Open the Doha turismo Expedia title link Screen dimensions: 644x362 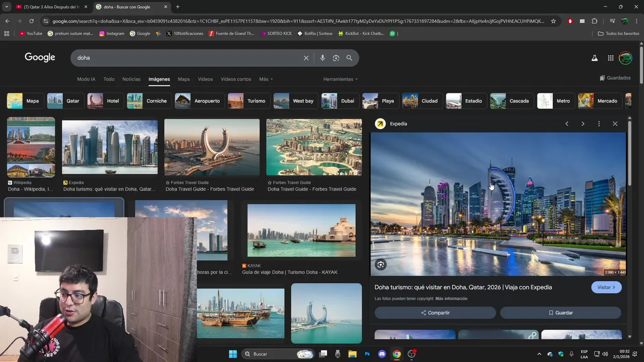click(463, 287)
